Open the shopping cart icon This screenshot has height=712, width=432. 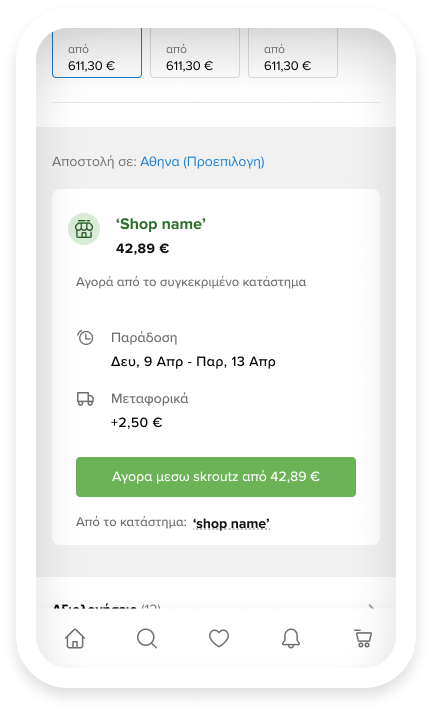[x=363, y=638]
